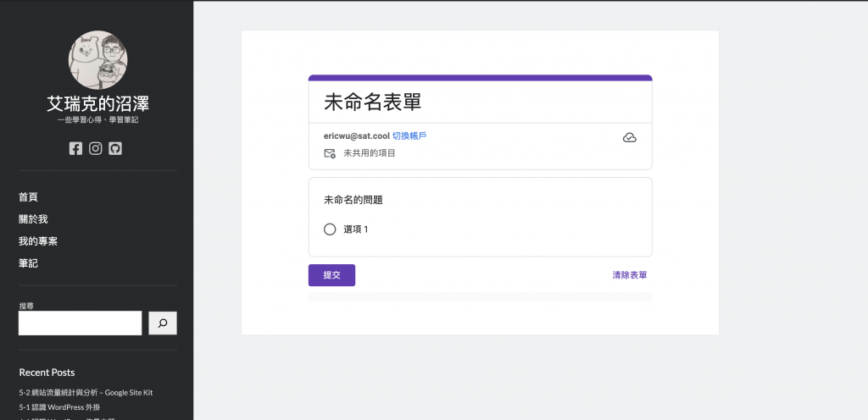
Task: Click the 提交 submit button
Action: [x=331, y=275]
